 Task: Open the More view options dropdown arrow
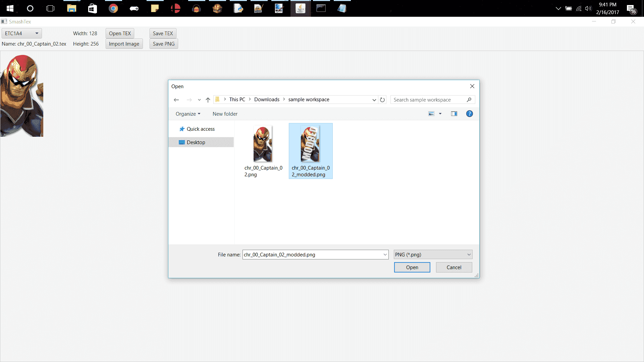coord(440,114)
